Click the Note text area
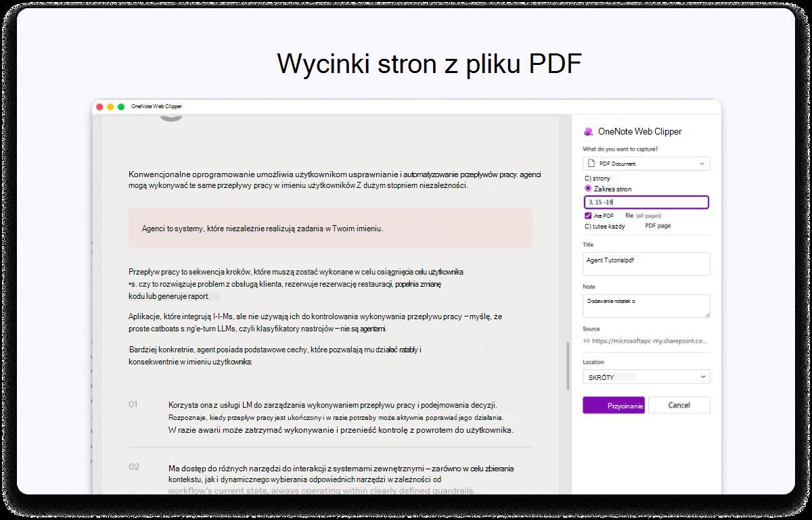Screen dimensions: 812x520 coord(646,306)
